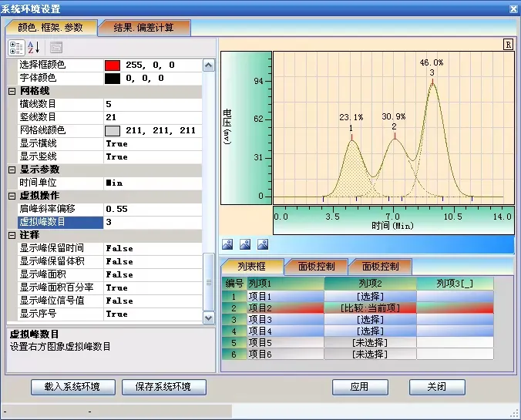This screenshot has height=420, width=521.
Task: Switch to 颜色.框架.参数 tab
Action: pyautogui.click(x=51, y=27)
